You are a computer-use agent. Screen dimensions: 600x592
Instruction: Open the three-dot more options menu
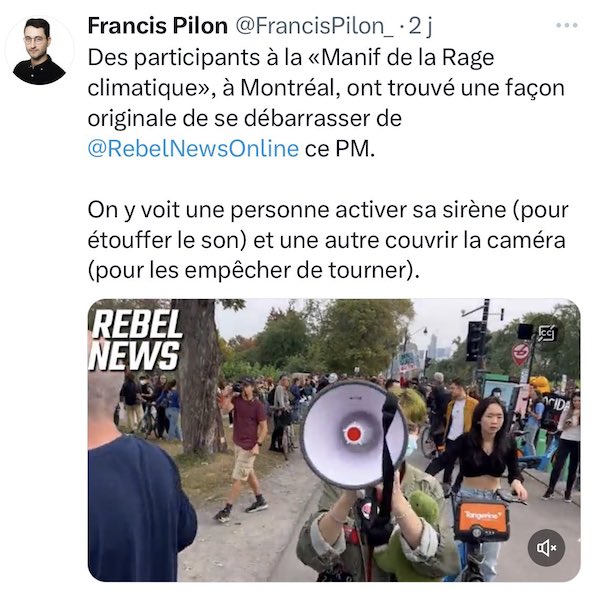pyautogui.click(x=566, y=26)
